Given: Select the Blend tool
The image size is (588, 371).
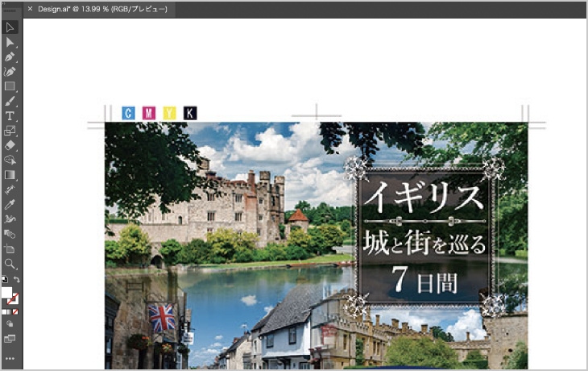Looking at the screenshot, I should (10, 234).
